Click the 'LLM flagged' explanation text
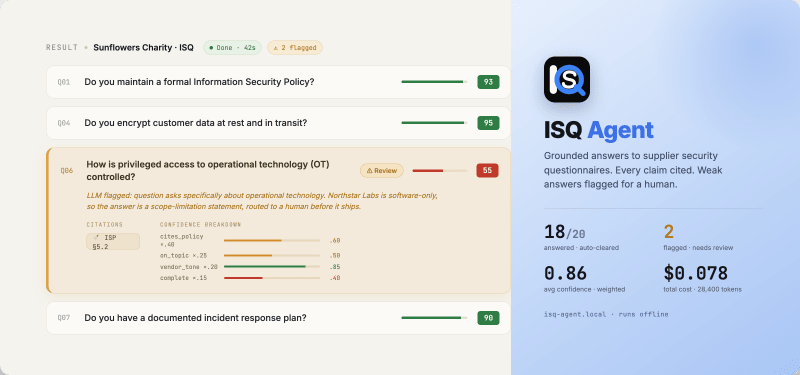Screen dimensions: 800x375 [262, 201]
